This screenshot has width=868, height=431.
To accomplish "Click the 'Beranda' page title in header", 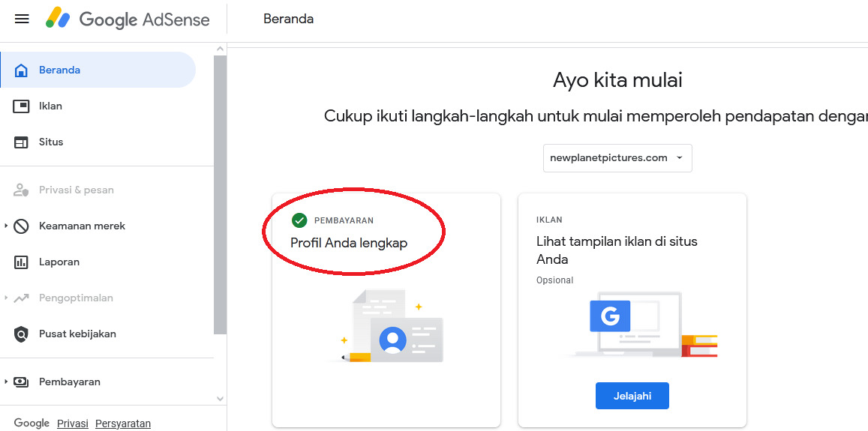I will click(x=288, y=19).
